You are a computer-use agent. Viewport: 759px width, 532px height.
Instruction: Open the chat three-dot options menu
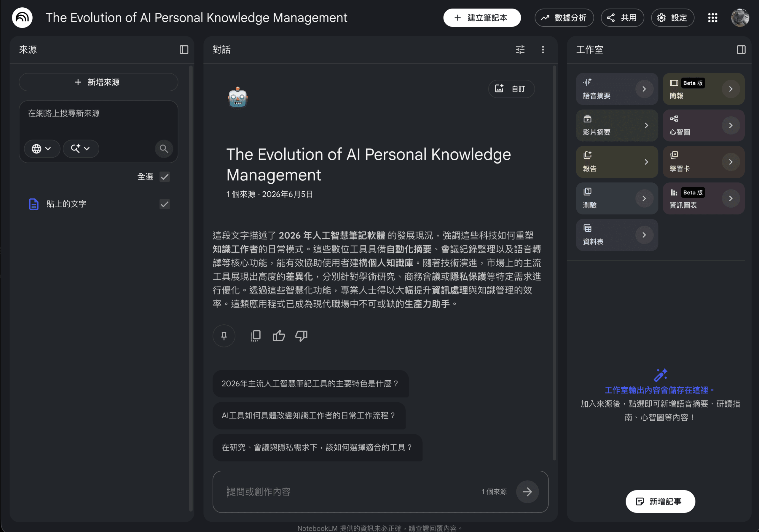[x=543, y=49]
